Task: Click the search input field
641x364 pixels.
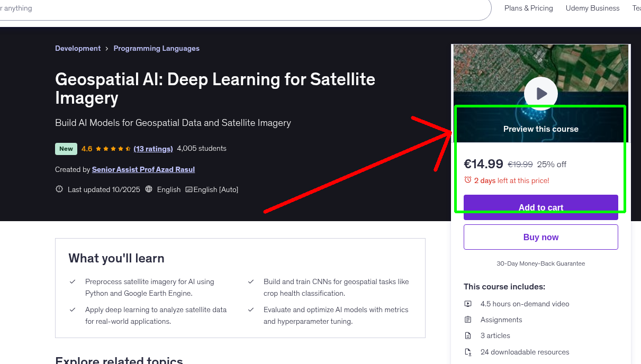Action: point(212,10)
